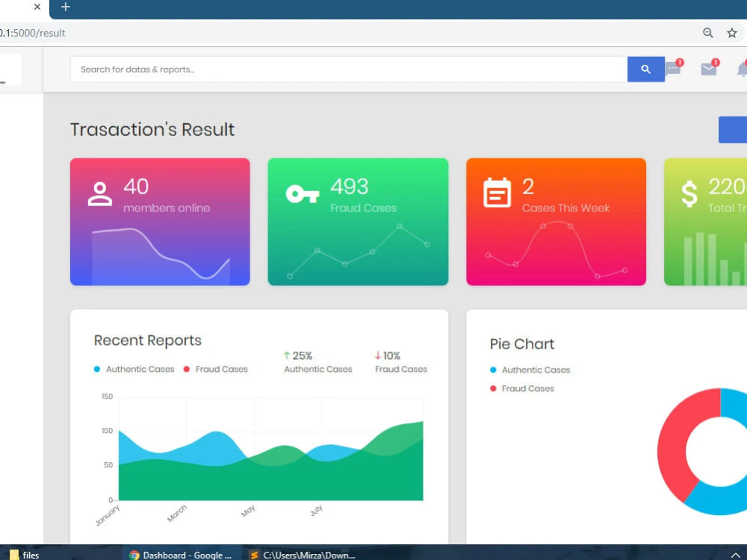
Task: Click the Pie Chart heading
Action: 522,343
